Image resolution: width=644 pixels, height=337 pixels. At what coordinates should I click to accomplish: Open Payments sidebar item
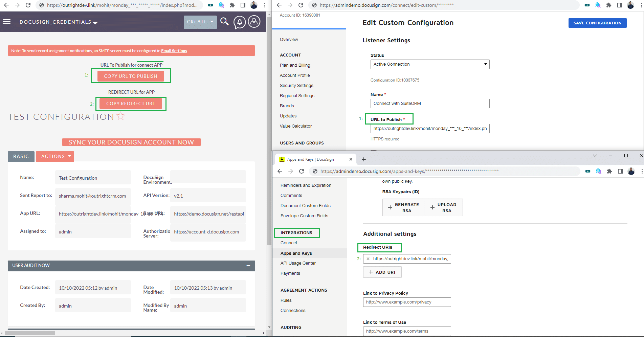(290, 273)
